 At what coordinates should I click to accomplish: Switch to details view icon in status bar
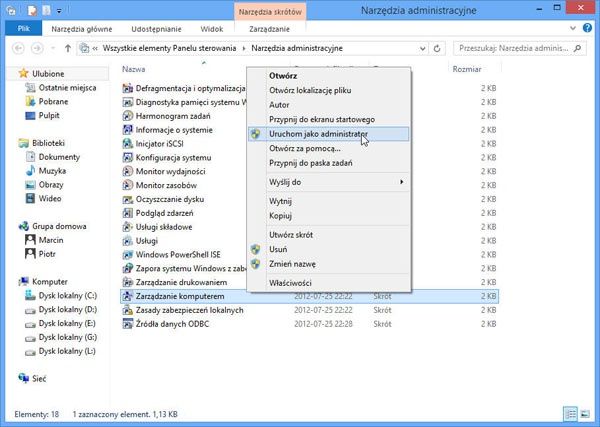571,414
